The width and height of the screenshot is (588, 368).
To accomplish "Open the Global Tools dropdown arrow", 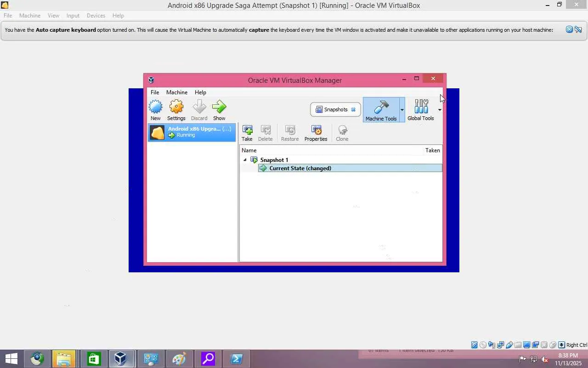I will pyautogui.click(x=440, y=110).
